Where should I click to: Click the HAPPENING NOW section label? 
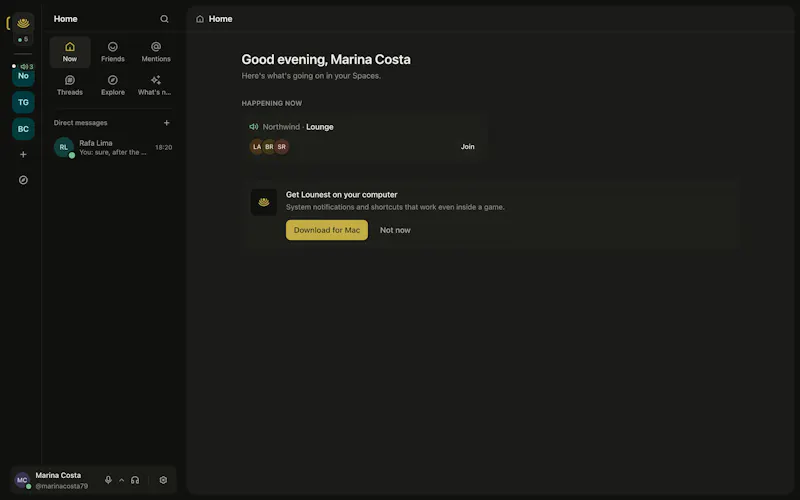point(271,103)
